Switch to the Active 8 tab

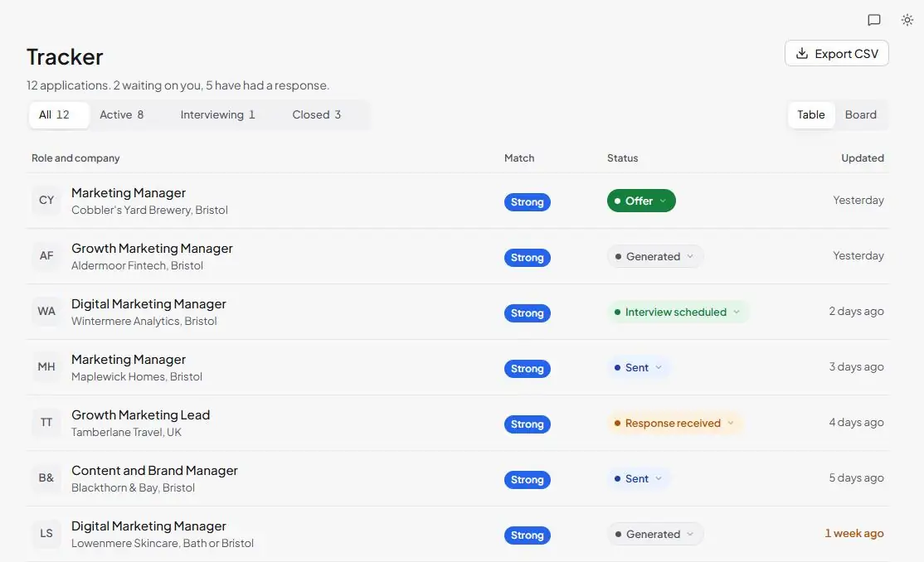coord(121,115)
